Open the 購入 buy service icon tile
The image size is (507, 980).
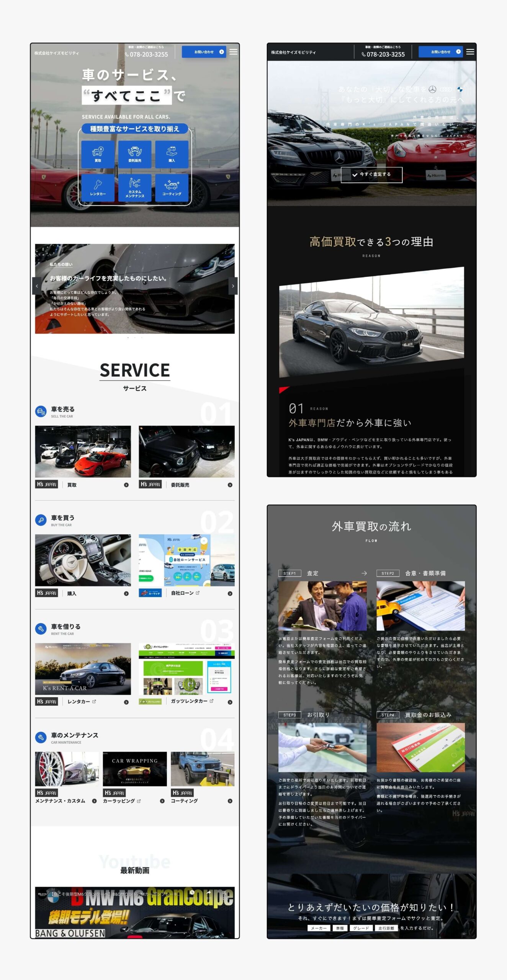(172, 154)
